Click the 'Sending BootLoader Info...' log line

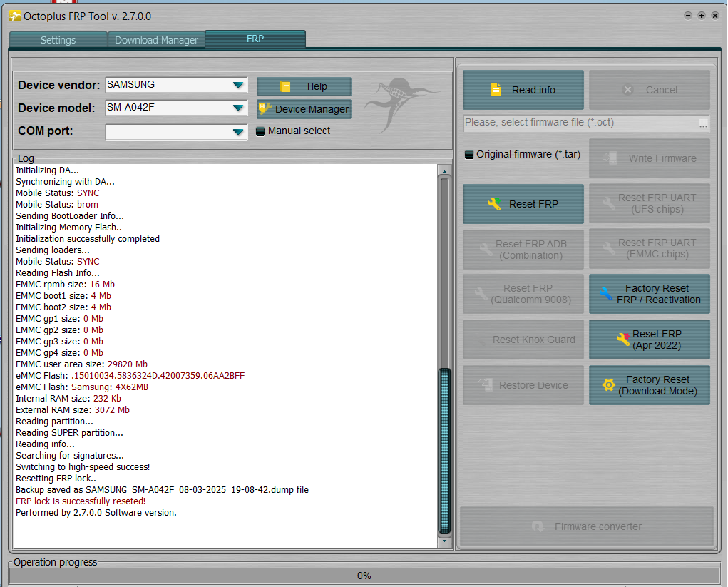[x=70, y=216]
